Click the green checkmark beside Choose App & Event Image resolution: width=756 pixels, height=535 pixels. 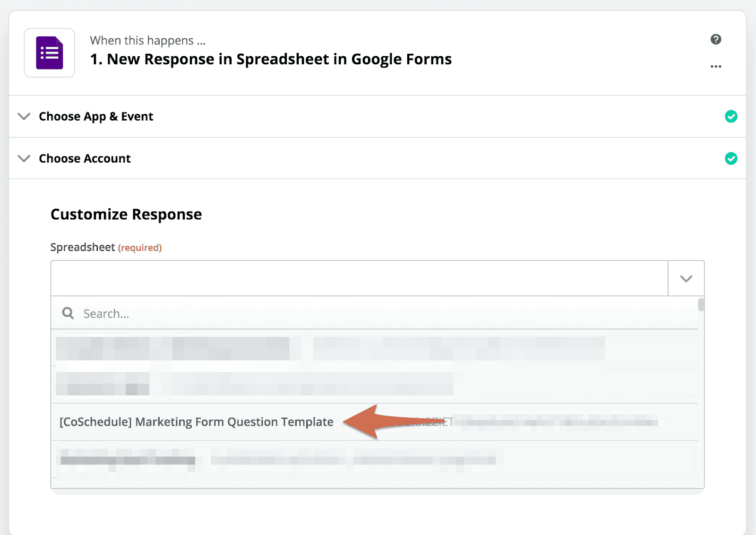(x=731, y=116)
